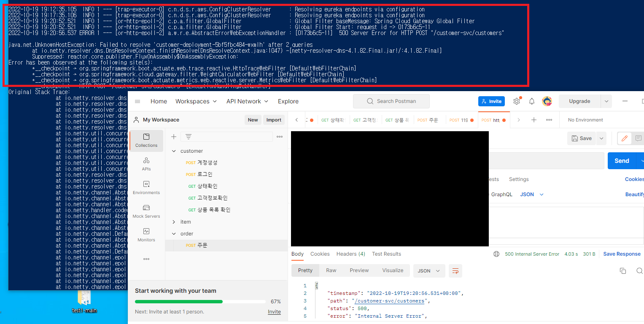Expand the item collection

click(x=174, y=222)
